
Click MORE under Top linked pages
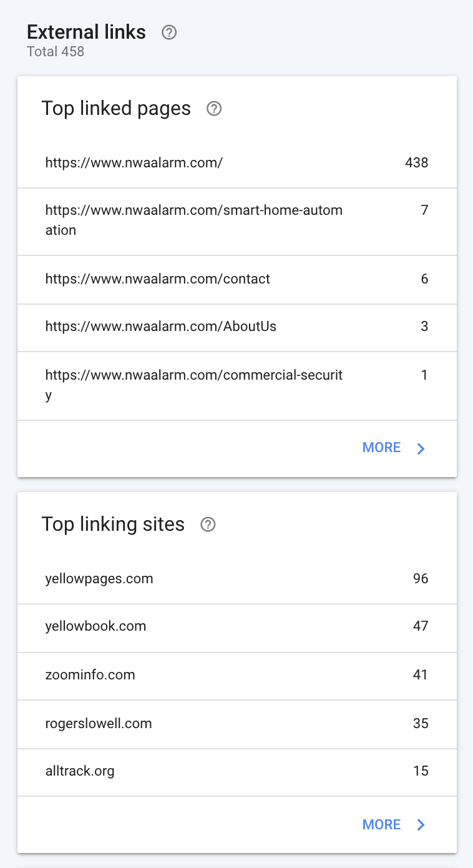tap(381, 448)
